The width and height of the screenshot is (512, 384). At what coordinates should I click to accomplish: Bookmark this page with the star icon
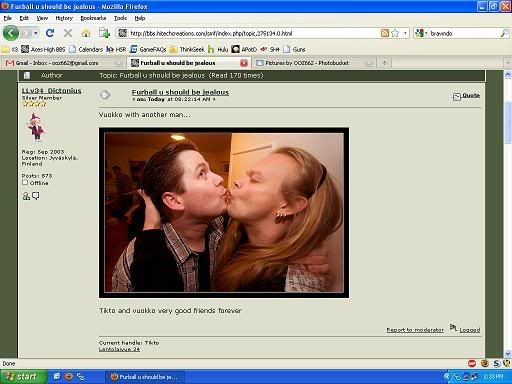coord(395,33)
